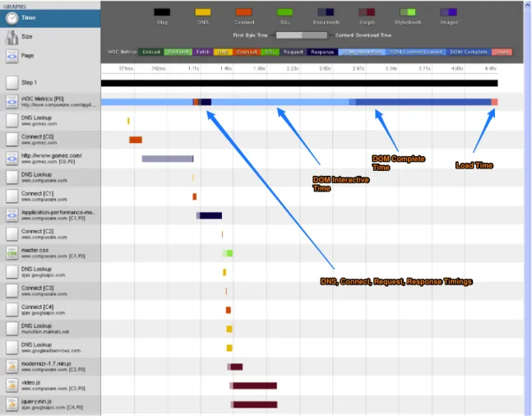Click the 4.45s timeline marker

(491, 68)
